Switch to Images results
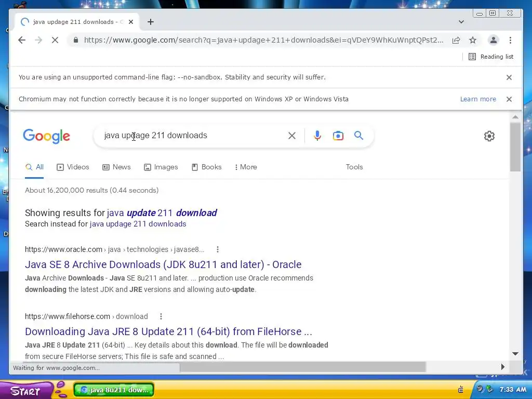The width and height of the screenshot is (532, 399). 161,167
